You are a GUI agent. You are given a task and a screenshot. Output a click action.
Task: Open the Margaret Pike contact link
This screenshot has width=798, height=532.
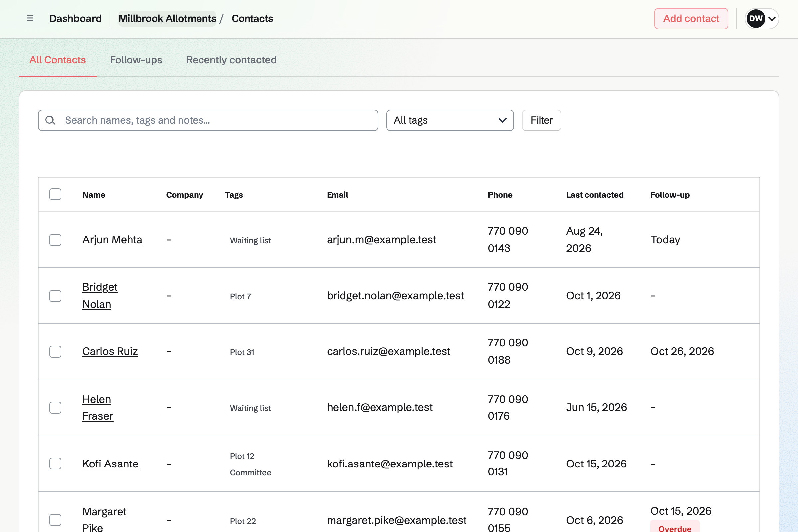(x=104, y=519)
